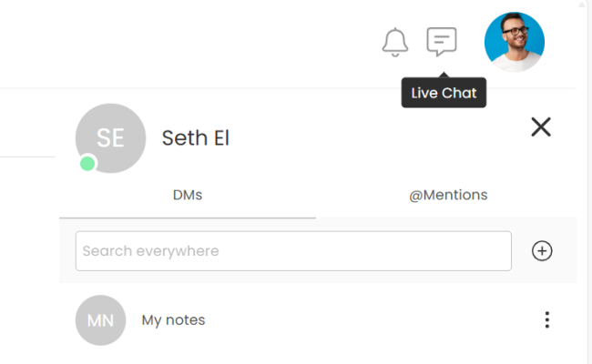Click the empty space in My notes row

[364, 320]
